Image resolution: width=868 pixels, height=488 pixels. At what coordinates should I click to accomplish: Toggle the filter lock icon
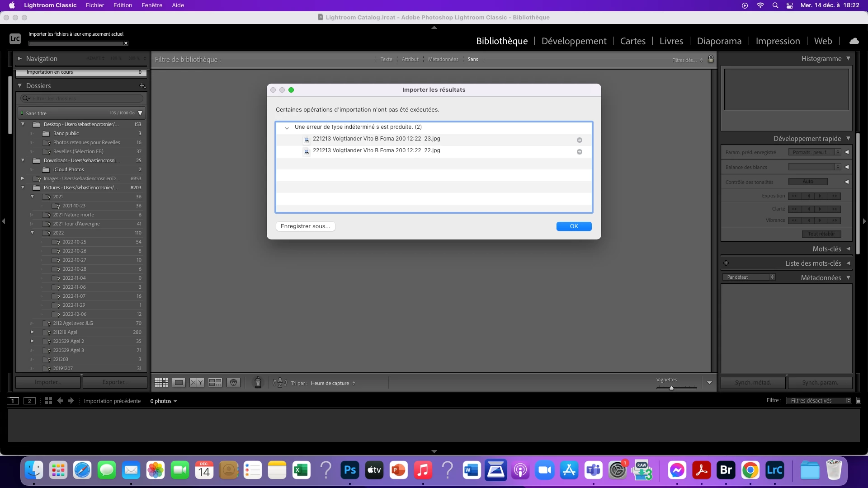711,59
